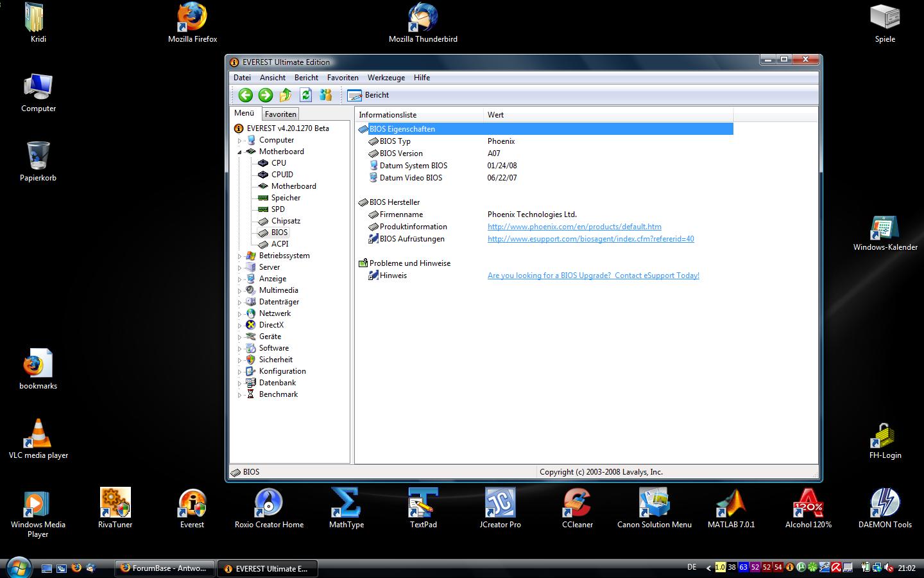Click the Windows Start orb
Image resolution: width=924 pixels, height=578 pixels.
(18, 568)
